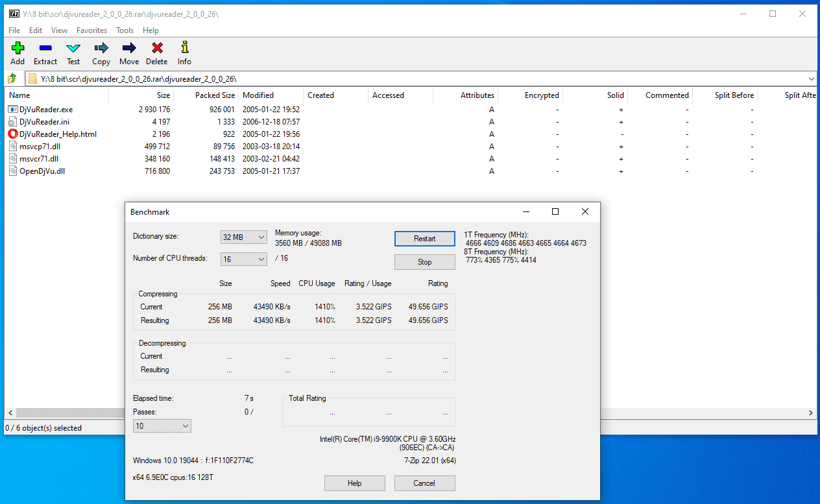Click Help button in Benchmark dialog

click(x=354, y=483)
